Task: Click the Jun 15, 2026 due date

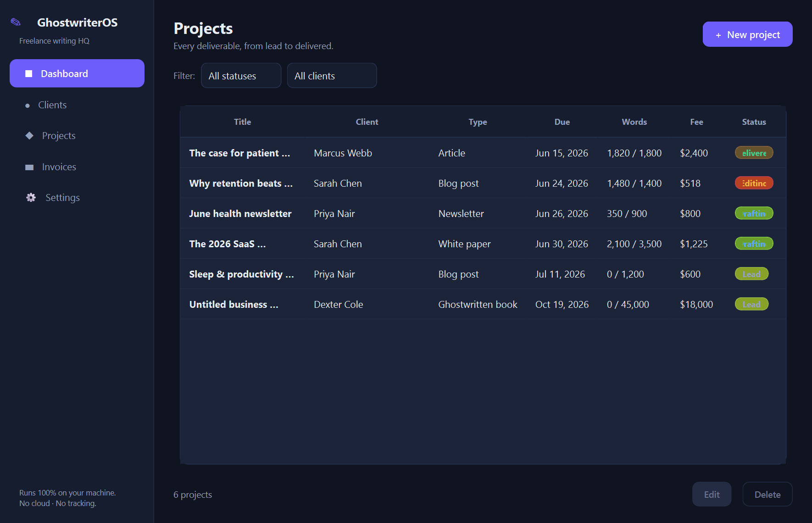Action: [562, 153]
